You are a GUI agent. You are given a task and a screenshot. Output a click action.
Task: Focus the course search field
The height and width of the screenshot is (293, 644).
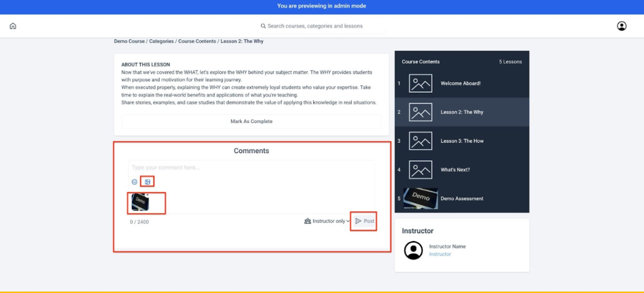pos(322,26)
